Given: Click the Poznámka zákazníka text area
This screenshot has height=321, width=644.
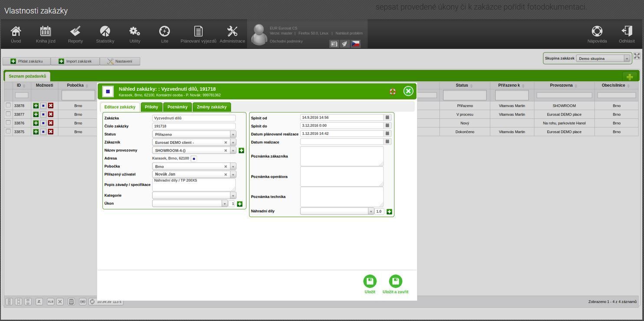Looking at the screenshot, I should pos(342,156).
